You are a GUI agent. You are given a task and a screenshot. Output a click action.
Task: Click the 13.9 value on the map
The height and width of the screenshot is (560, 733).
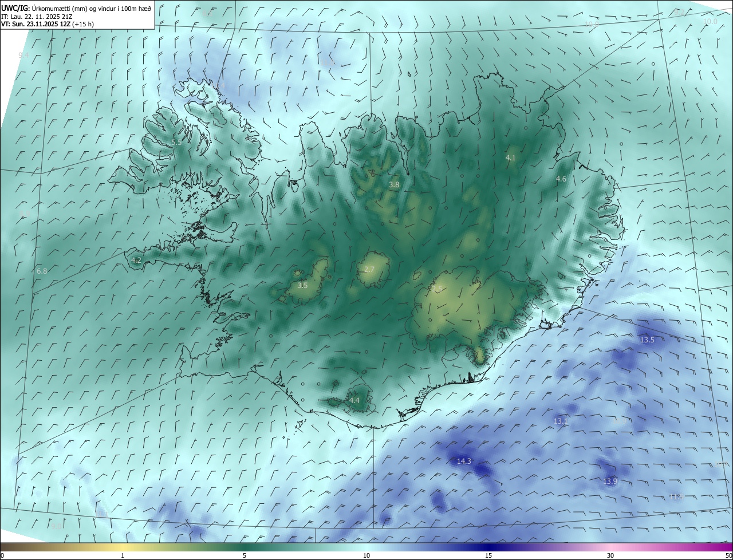point(610,481)
